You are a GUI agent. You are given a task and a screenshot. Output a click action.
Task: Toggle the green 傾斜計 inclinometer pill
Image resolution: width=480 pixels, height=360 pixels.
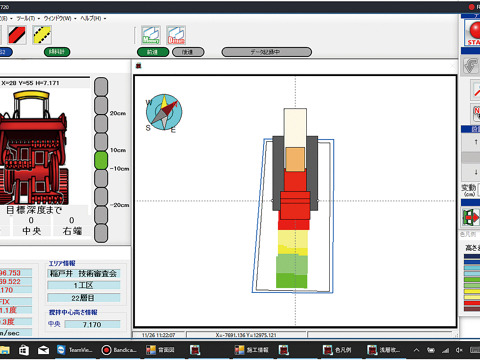click(57, 52)
